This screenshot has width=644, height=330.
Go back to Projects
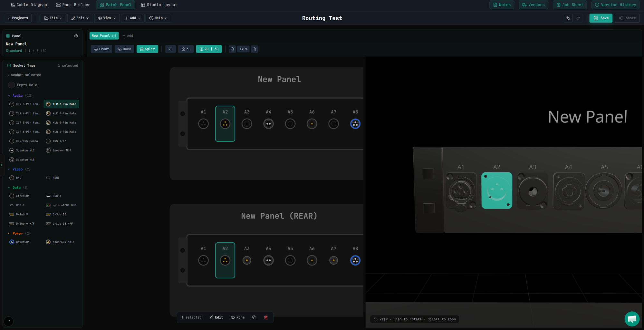point(18,18)
